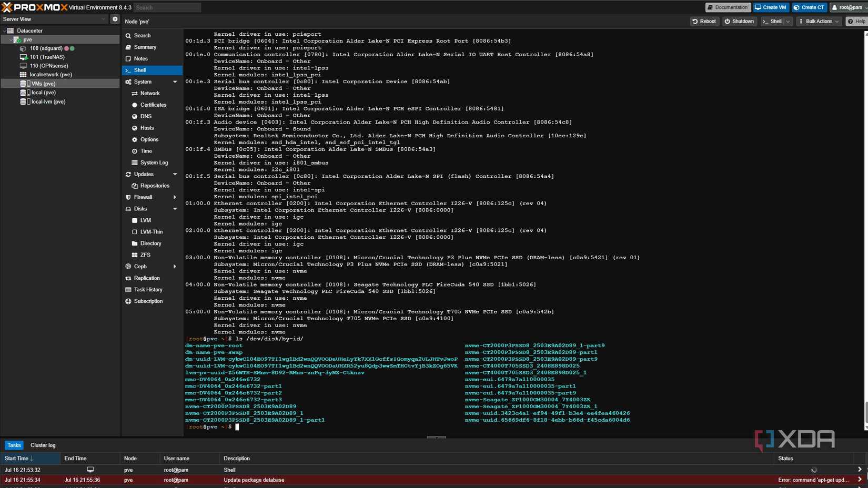Click the Server View settings gear icon

tap(115, 19)
